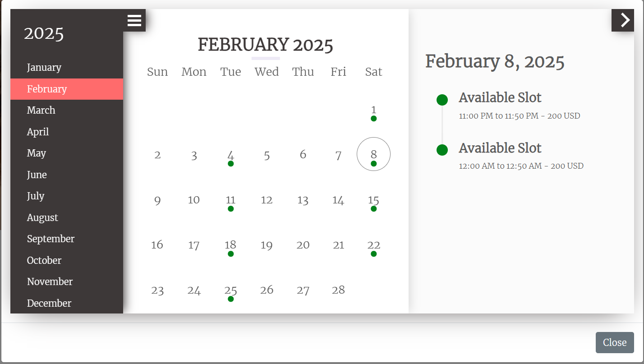Click the Close button
The height and width of the screenshot is (364, 644).
pos(614,342)
